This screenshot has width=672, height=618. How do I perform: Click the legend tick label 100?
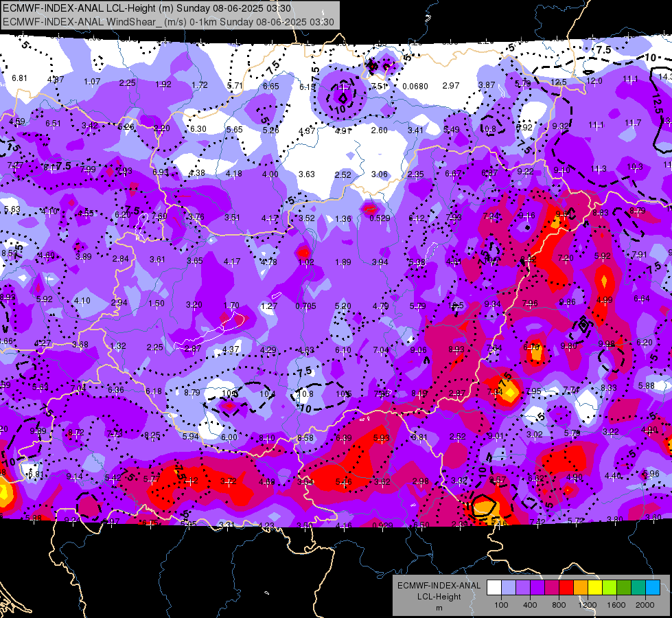[x=501, y=605]
